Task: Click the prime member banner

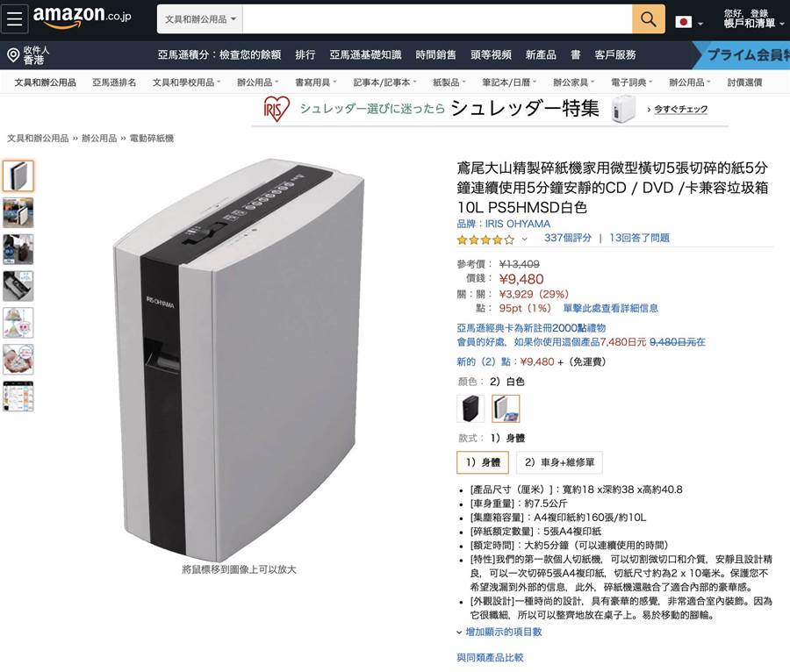Action: pos(741,55)
